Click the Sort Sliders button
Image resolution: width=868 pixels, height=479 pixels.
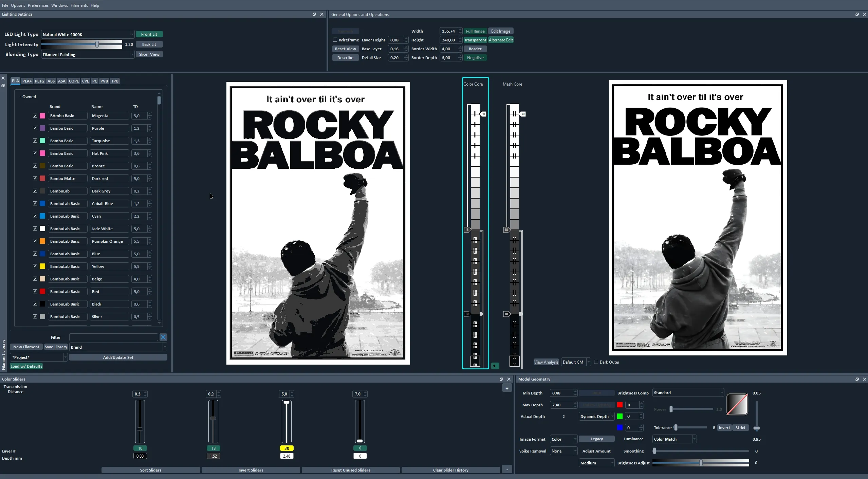[150, 470]
